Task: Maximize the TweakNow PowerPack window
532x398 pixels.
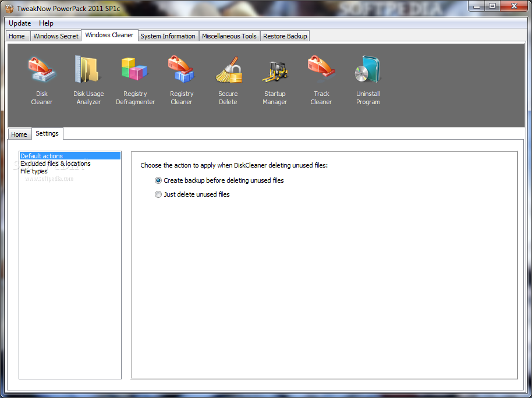Action: pyautogui.click(x=492, y=6)
